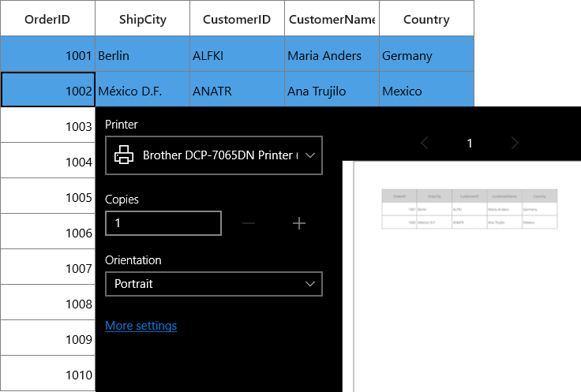This screenshot has width=581, height=392.
Task: Select the OrderID 1009 cell
Action: tap(47, 338)
